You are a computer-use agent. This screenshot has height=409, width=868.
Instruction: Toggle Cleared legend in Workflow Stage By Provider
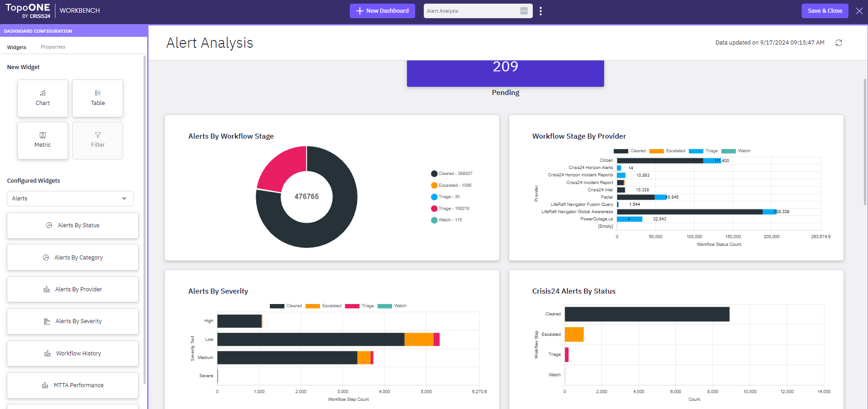[630, 151]
